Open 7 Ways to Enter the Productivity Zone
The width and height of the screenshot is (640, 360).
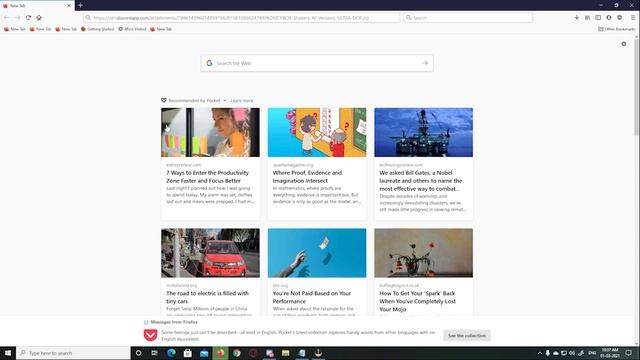(x=207, y=177)
